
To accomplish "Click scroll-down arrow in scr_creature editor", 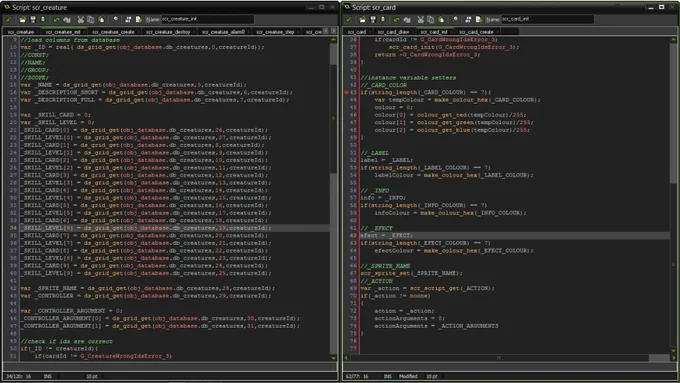I will [333, 358].
